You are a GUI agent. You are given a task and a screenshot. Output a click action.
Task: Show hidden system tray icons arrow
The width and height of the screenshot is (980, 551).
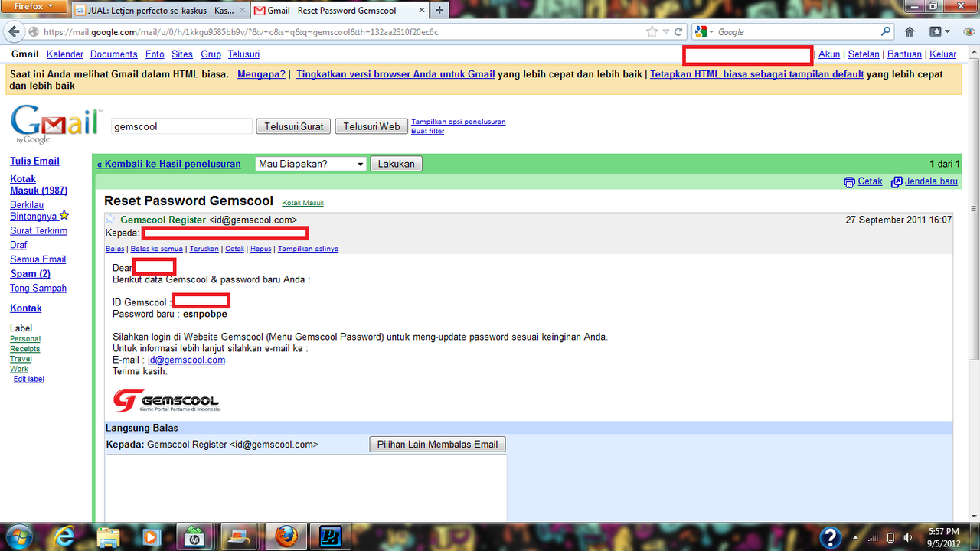(x=854, y=536)
